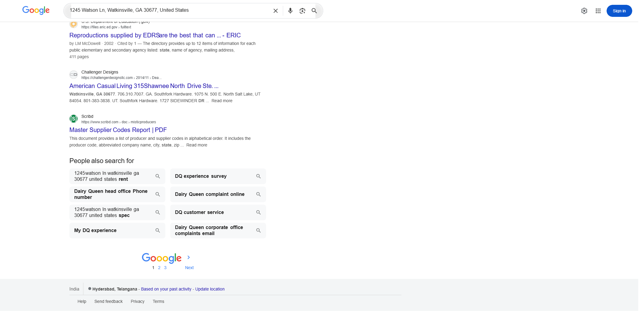Click inside the search query field
Viewport: 644px width, 311px height.
point(169,10)
